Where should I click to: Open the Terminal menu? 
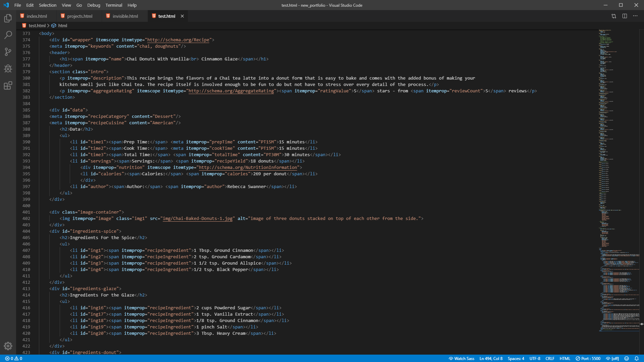pyautogui.click(x=114, y=5)
